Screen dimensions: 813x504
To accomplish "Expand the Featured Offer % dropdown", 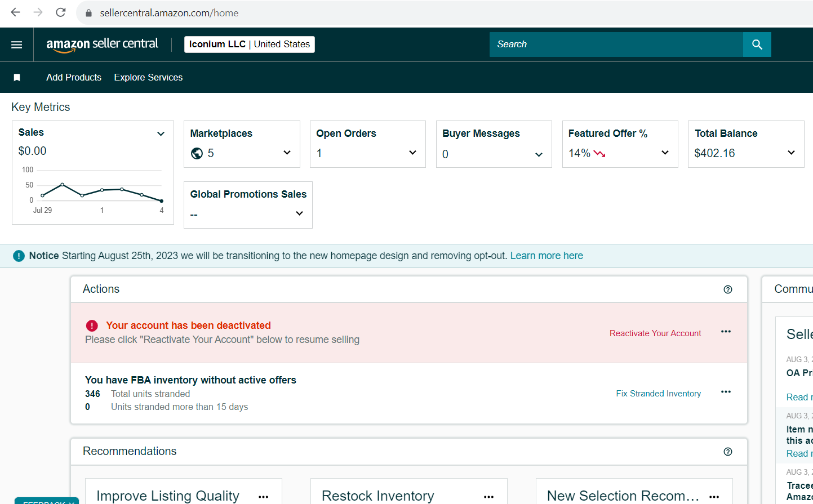I will 665,153.
